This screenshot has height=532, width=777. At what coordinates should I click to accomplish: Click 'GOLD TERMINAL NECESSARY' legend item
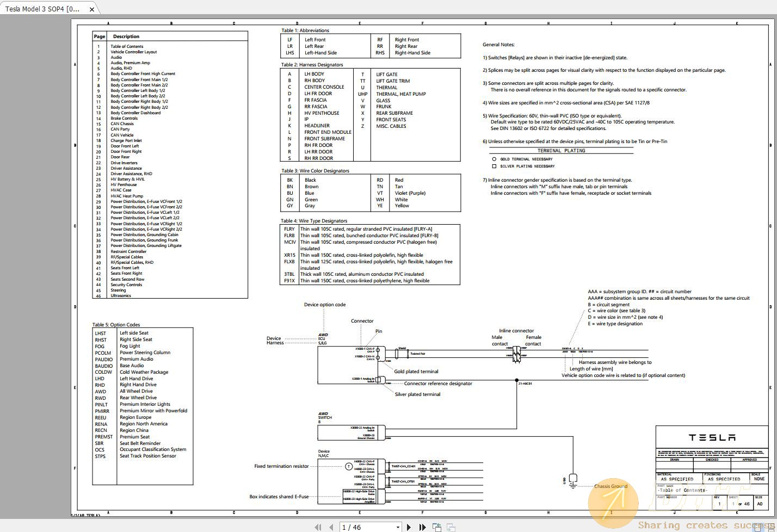(x=526, y=159)
